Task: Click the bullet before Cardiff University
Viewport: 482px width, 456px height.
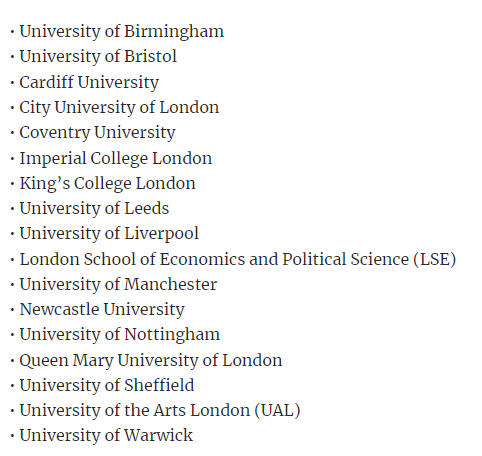Action: (12, 83)
